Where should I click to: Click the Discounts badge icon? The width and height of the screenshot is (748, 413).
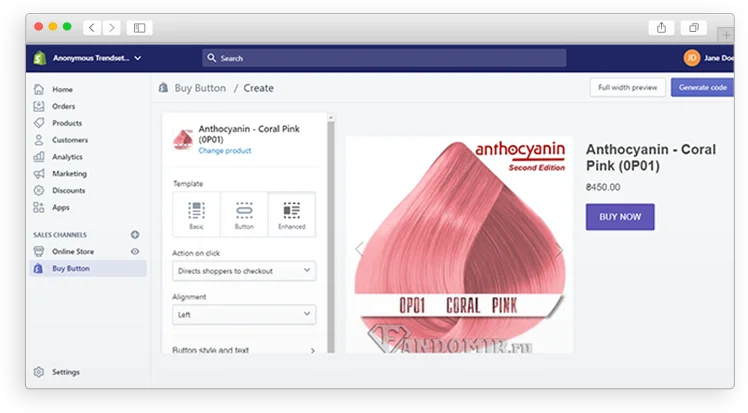click(39, 190)
